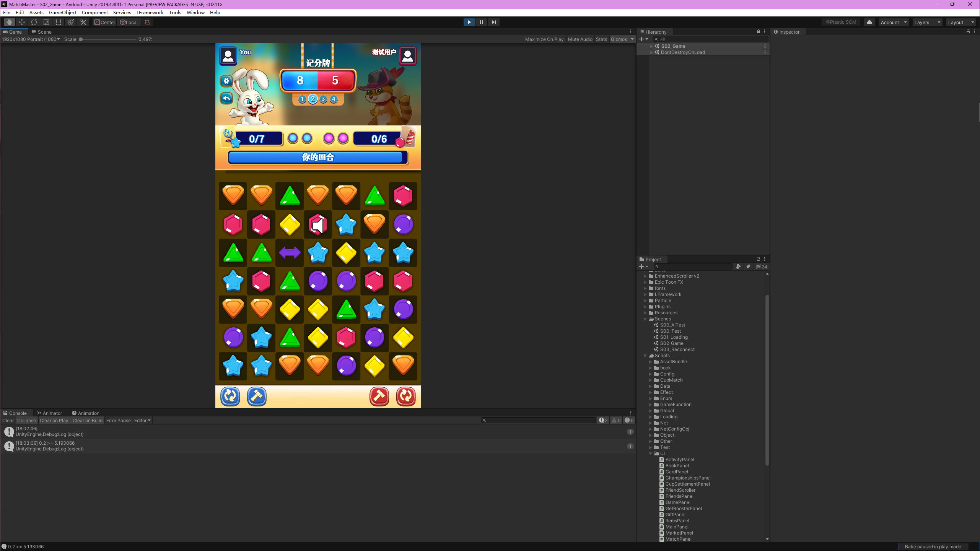
Task: Clear the Console log
Action: (x=8, y=421)
